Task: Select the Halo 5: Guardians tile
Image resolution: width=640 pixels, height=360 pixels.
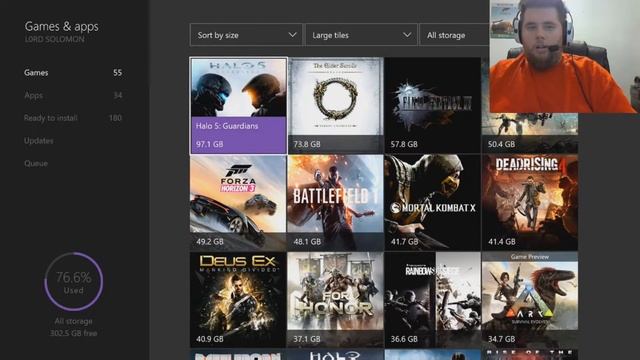Action: tap(238, 105)
